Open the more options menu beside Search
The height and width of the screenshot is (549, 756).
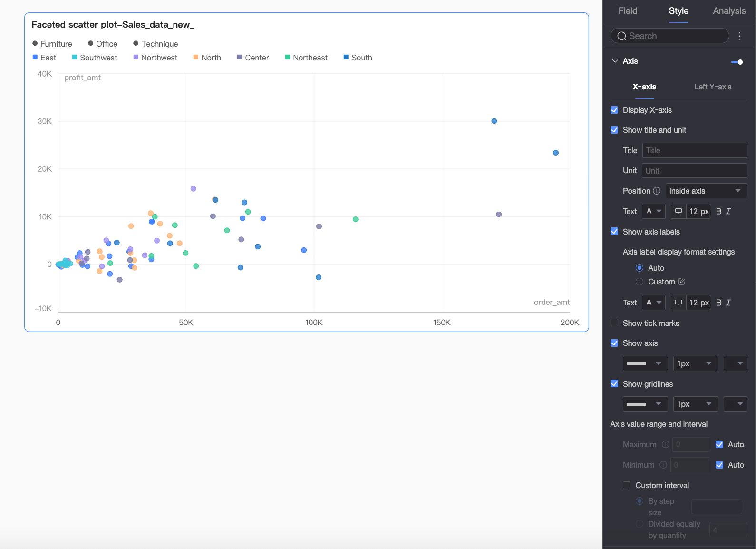coord(739,36)
